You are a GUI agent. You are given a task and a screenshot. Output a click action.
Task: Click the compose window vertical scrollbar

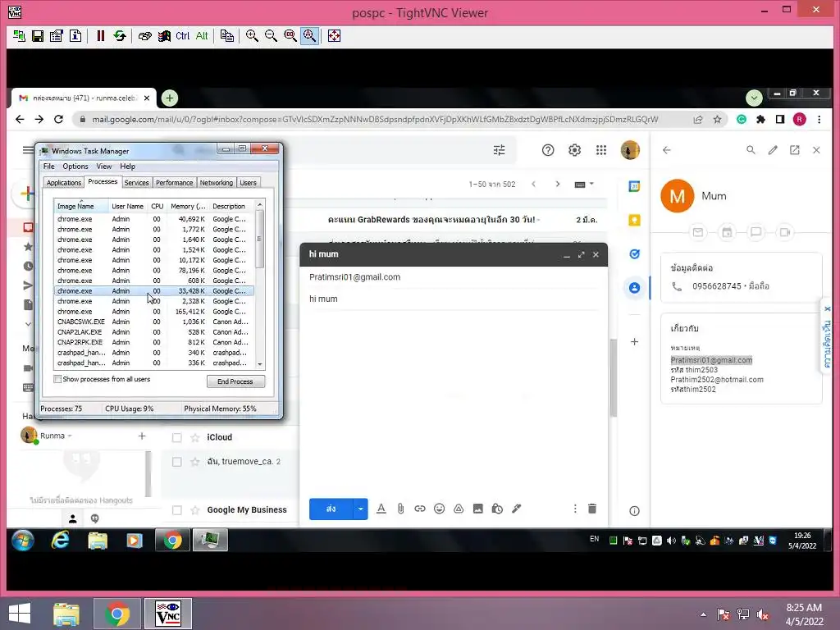pos(614,378)
